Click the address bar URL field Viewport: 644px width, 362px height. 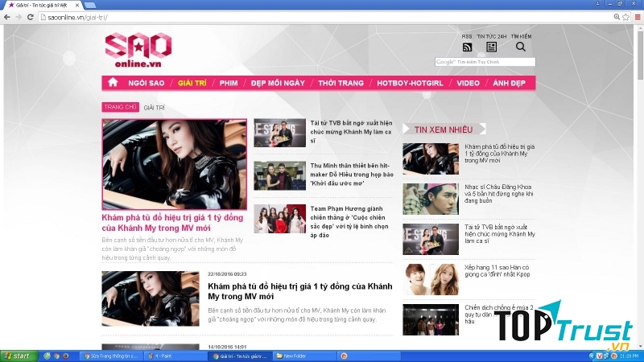point(324,17)
